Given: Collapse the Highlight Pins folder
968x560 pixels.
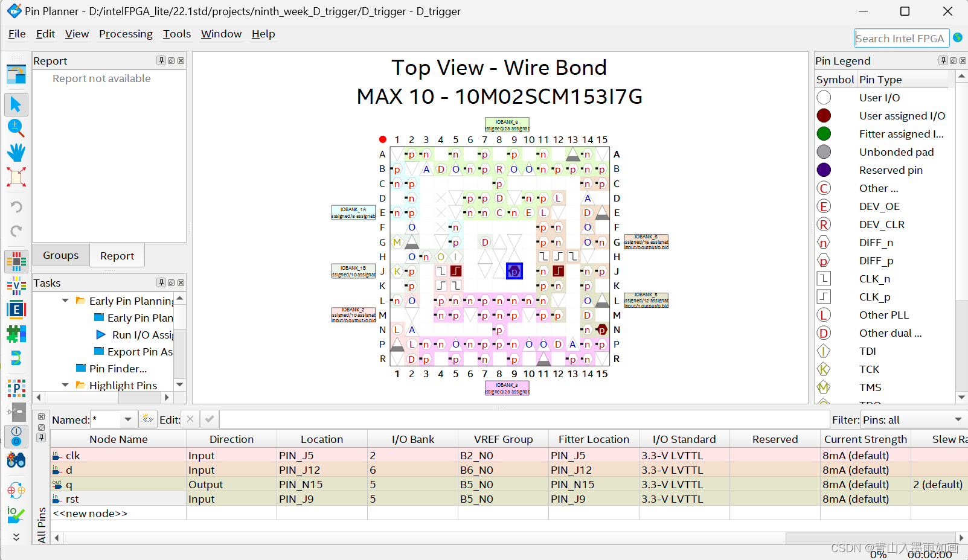Looking at the screenshot, I should click(65, 385).
